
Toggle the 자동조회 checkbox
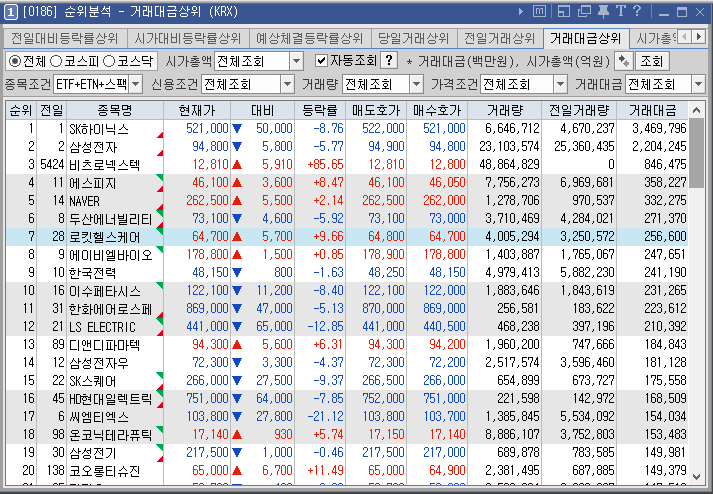point(321,60)
